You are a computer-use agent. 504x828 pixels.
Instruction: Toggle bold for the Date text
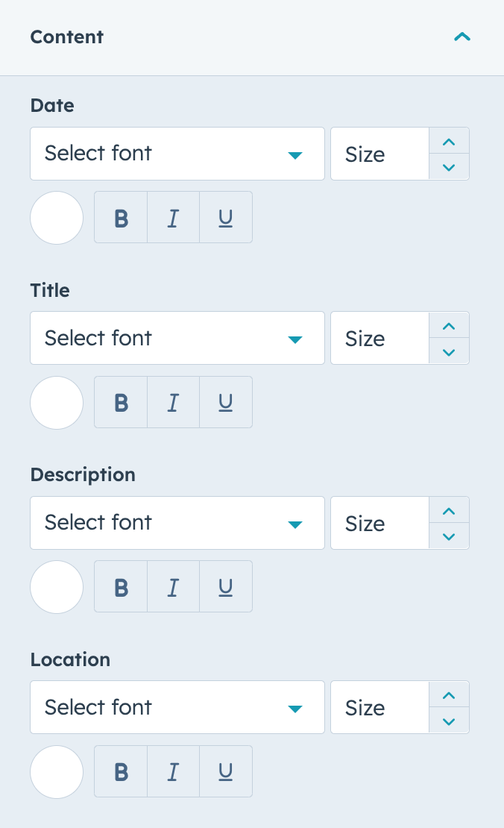(121, 218)
